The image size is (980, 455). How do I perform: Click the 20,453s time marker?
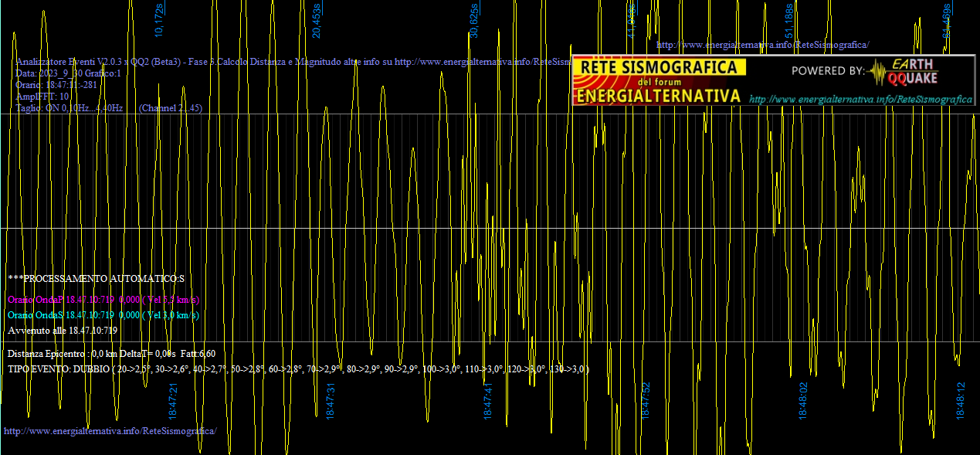click(x=317, y=21)
